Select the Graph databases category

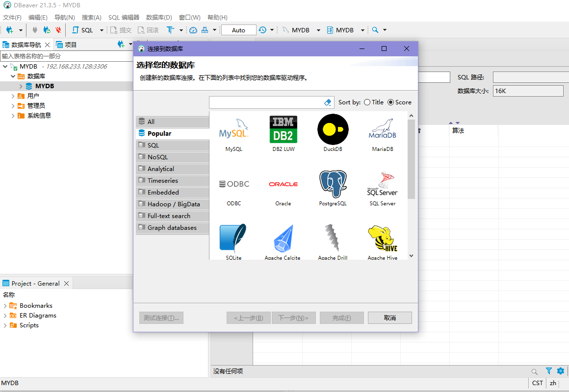[x=173, y=228]
